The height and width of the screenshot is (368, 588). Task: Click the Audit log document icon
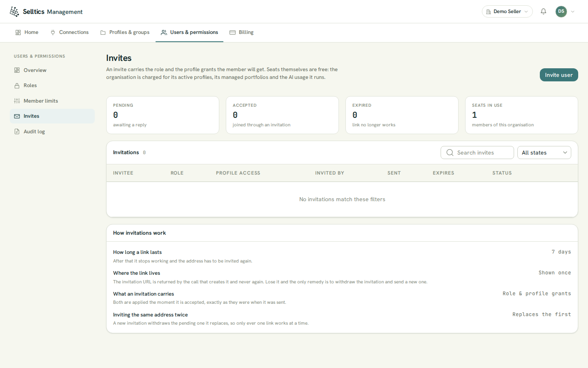click(17, 132)
